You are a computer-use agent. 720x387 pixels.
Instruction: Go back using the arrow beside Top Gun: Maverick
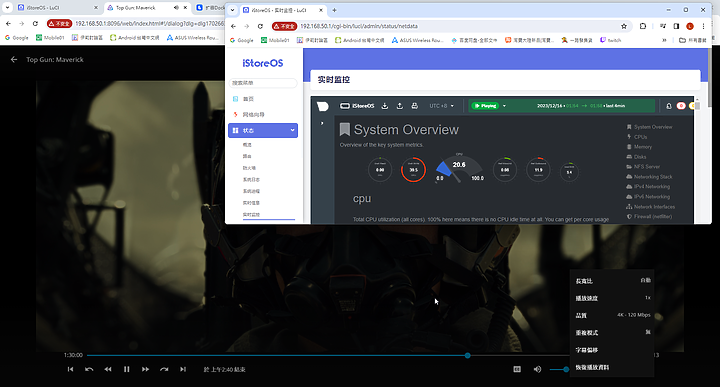14,59
